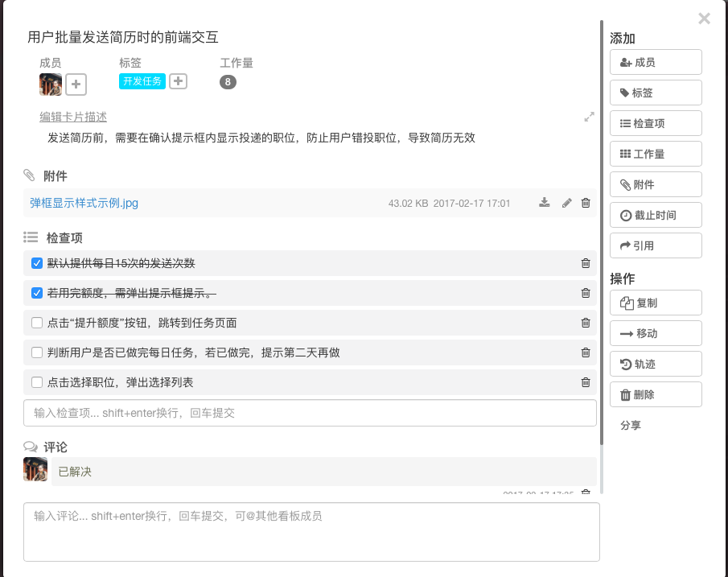Click the comment text 已解决
This screenshot has height=577, width=728.
tap(75, 472)
